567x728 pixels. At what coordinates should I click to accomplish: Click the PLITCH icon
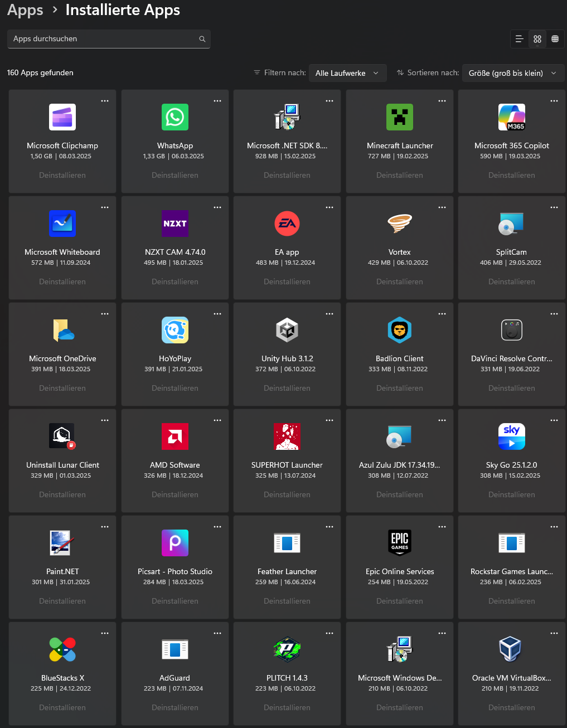287,649
